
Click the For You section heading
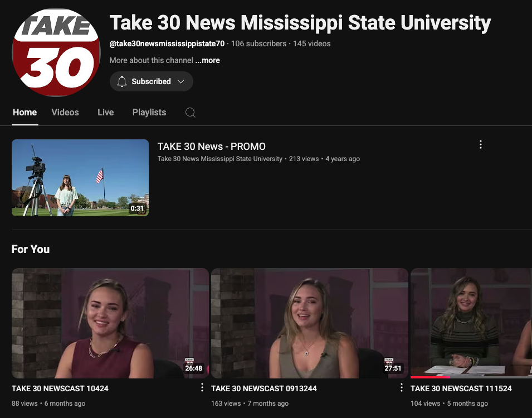coord(31,249)
